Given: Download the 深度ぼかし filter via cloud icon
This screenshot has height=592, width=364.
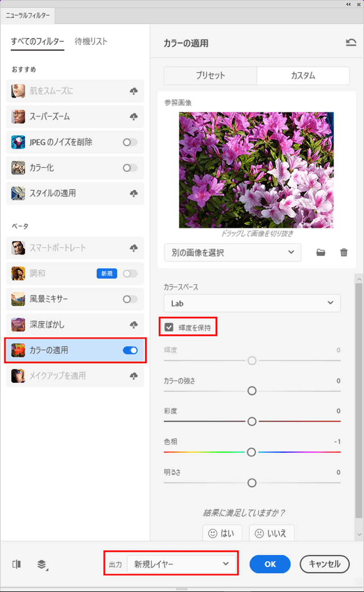Looking at the screenshot, I should 133,325.
